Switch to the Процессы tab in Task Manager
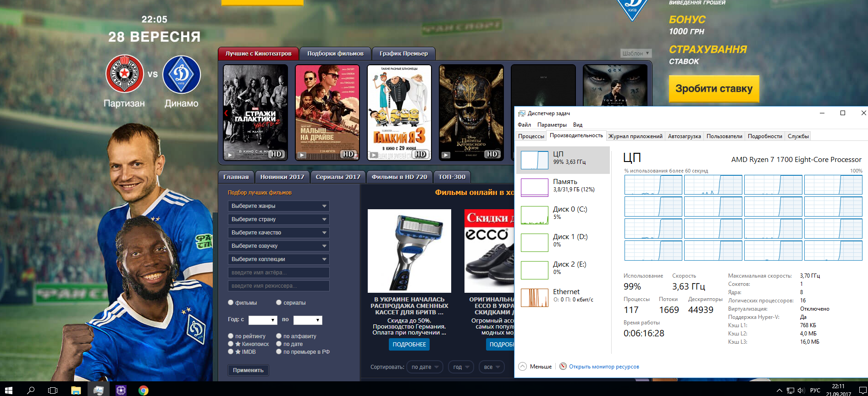 coord(531,136)
